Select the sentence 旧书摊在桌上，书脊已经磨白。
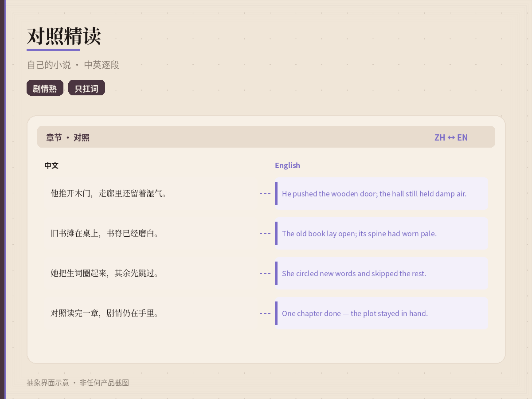The image size is (532, 399). (x=105, y=233)
